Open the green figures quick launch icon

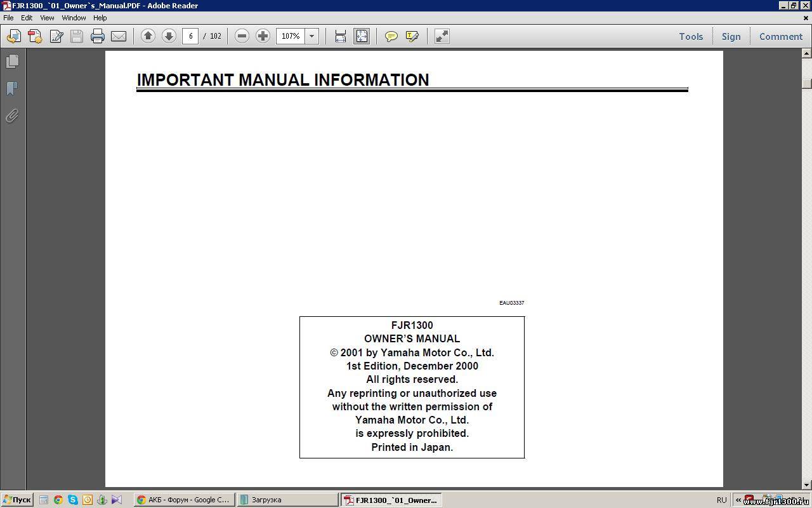pos(102,500)
